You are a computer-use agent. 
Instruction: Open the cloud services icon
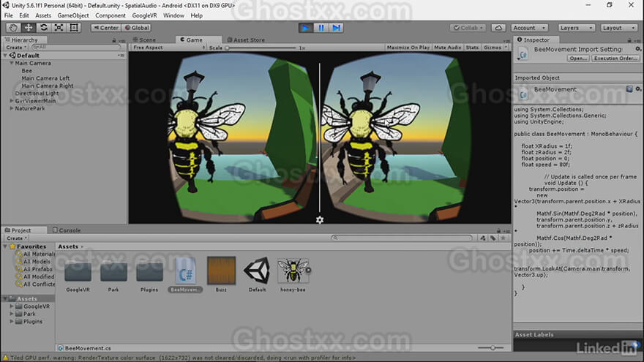click(498, 28)
